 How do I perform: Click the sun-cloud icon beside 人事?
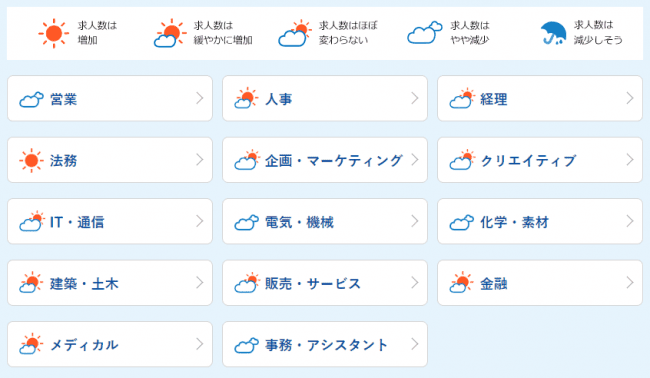pyautogui.click(x=246, y=98)
